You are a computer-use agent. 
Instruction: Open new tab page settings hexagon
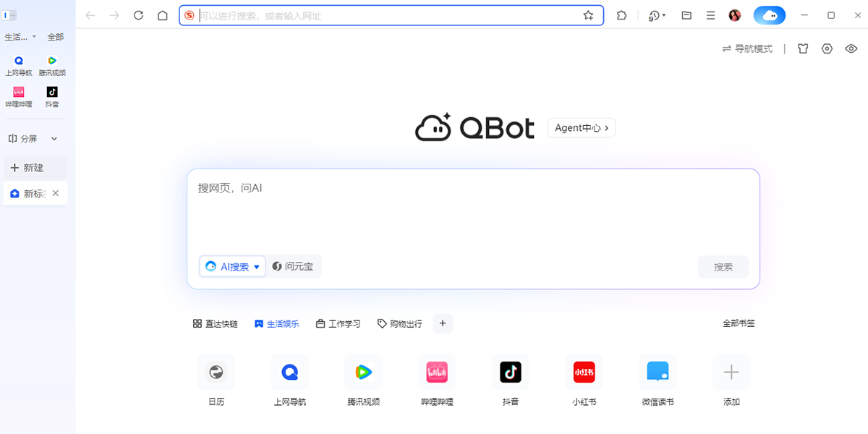pos(827,48)
